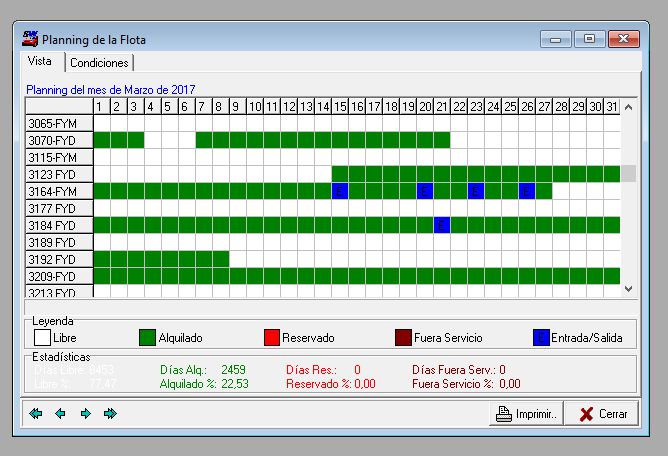Maximize the Planning de la Flota window

(589, 39)
